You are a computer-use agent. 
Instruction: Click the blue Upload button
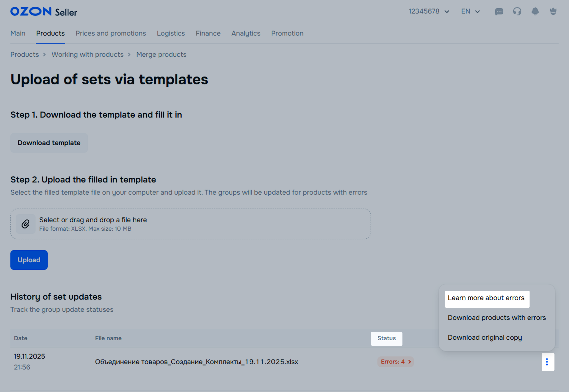click(x=29, y=260)
